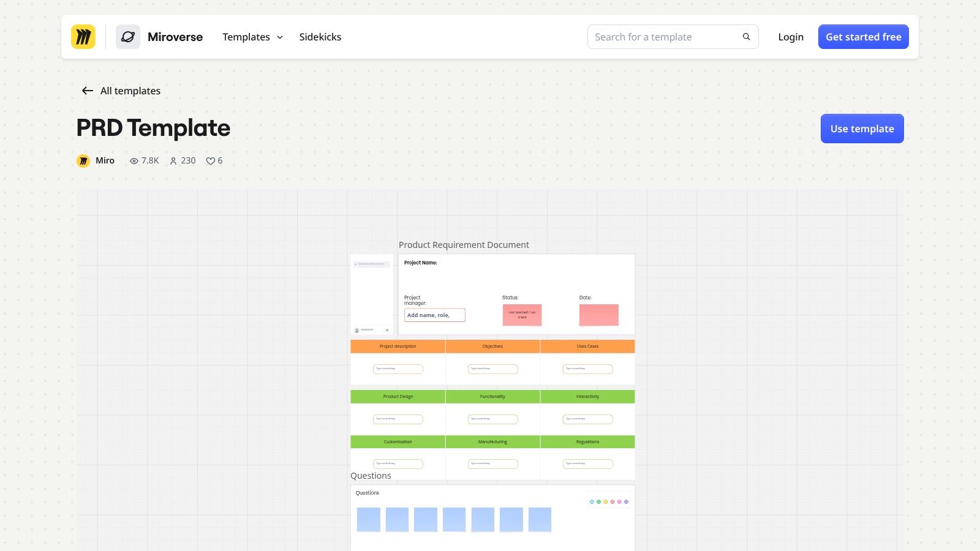
Task: Click the back arrow beside All templates
Action: tap(88, 91)
